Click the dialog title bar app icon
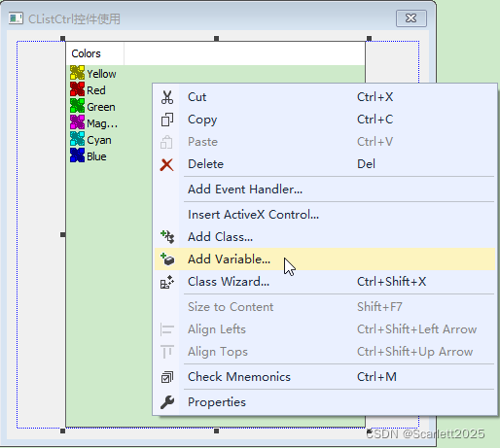Image resolution: width=500 pixels, height=448 pixels. (x=16, y=18)
